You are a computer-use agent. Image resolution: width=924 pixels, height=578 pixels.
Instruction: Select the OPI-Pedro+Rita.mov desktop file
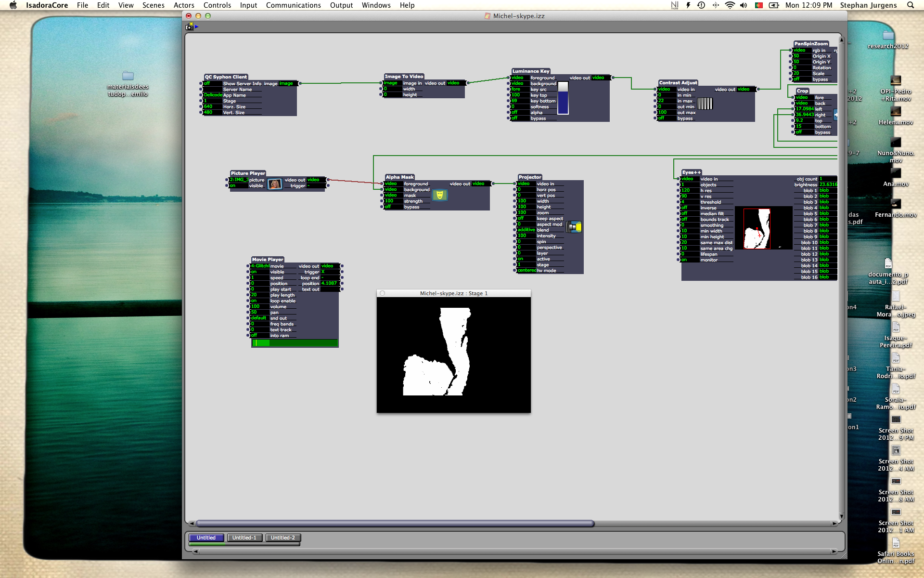896,88
